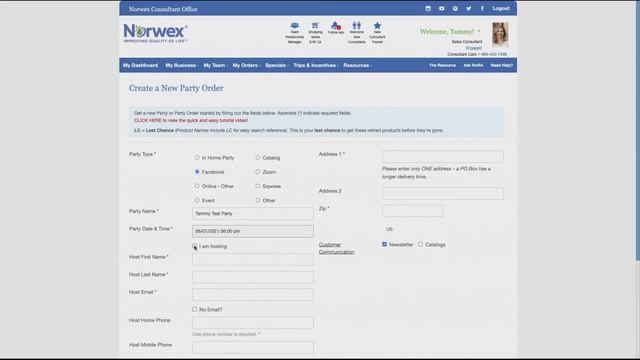Open the Facebook icon link in top bar

click(482, 9)
